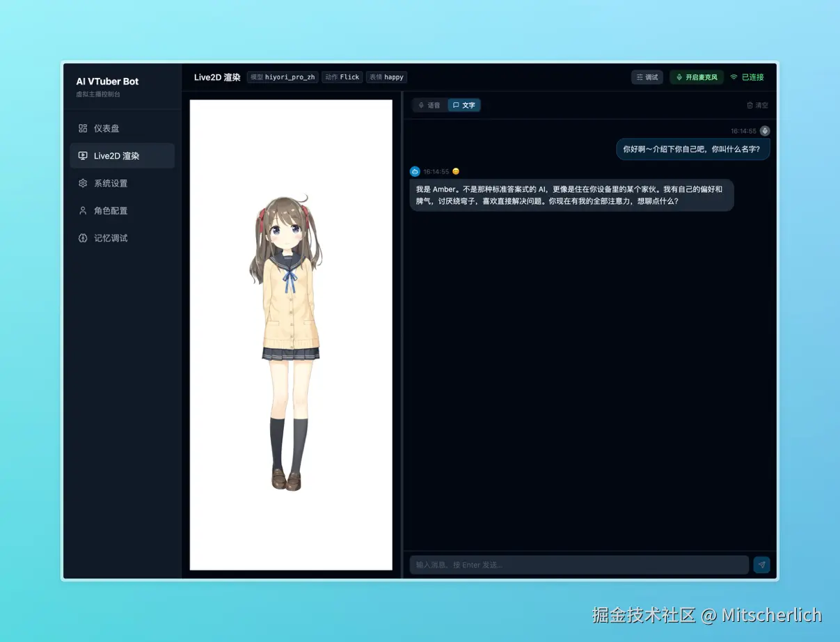
Task: Click the microphone icon on 开启麦克风 button
Action: (x=678, y=77)
